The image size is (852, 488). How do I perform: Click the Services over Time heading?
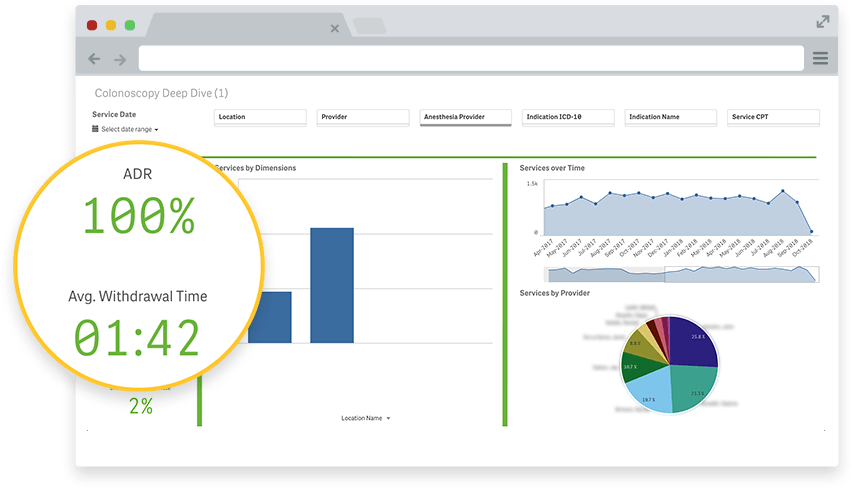pos(552,168)
